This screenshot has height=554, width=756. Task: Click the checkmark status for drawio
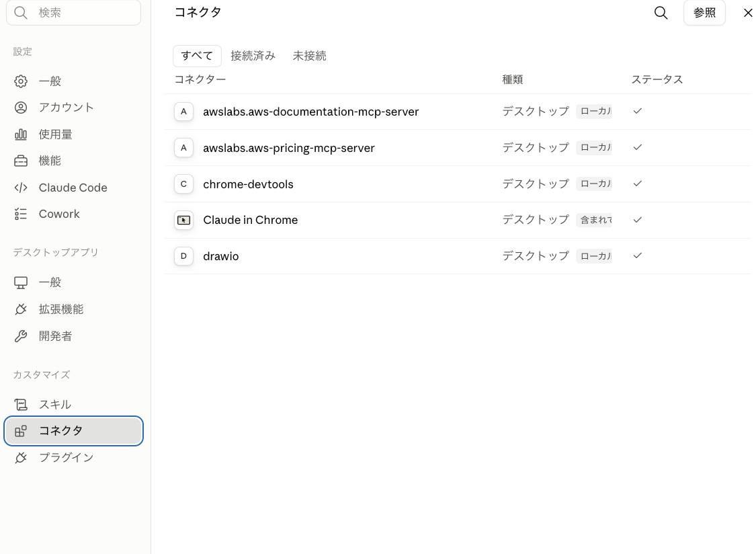[638, 255]
